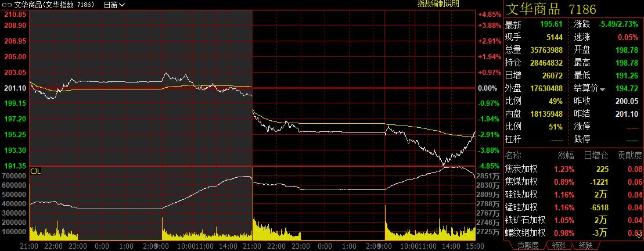Screen dimensions: 644x251
Task: Open the 日窗 window dropdown
Action: click(x=114, y=5)
